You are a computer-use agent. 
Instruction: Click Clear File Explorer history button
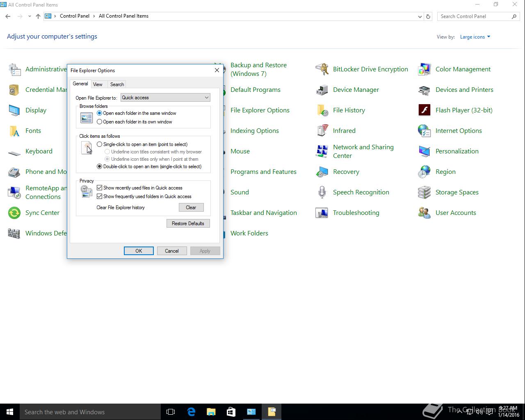pos(191,208)
